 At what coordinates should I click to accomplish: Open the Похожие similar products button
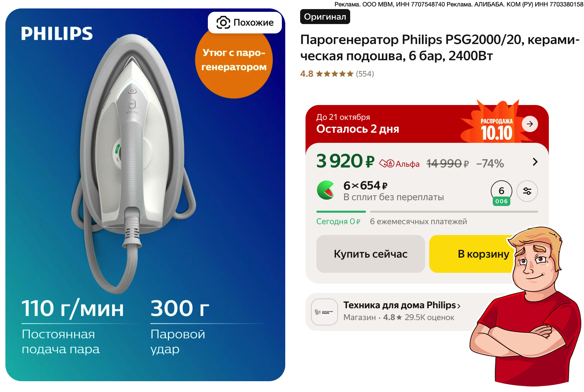click(245, 23)
